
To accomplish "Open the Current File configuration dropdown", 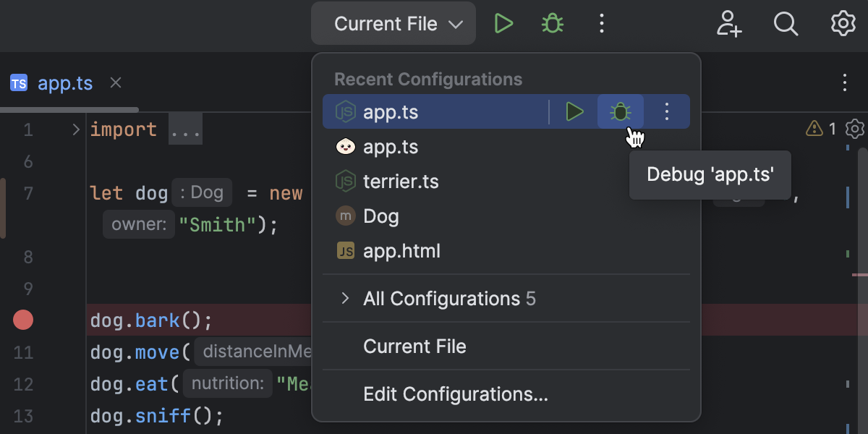I will (x=393, y=23).
